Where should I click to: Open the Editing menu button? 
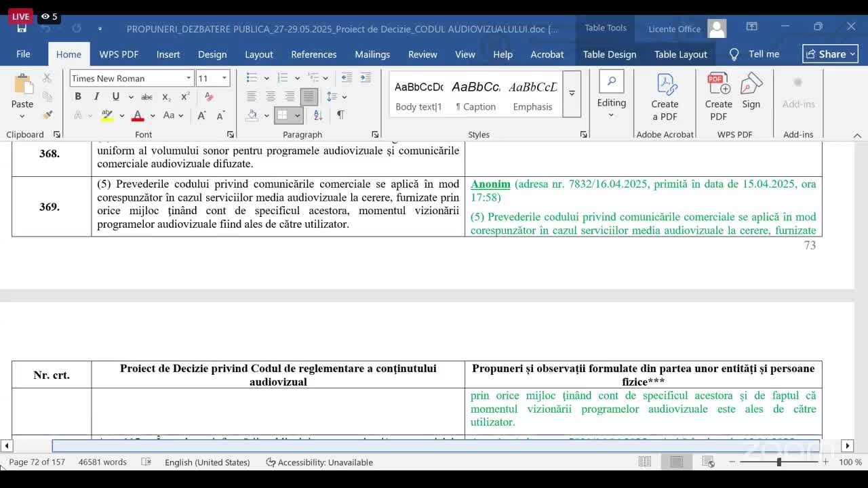pyautogui.click(x=612, y=95)
